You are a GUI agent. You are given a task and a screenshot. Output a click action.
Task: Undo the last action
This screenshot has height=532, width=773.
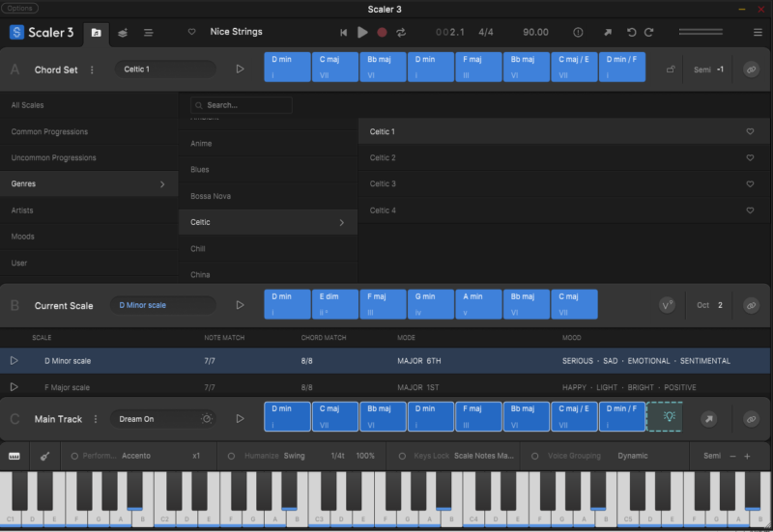[x=631, y=33]
